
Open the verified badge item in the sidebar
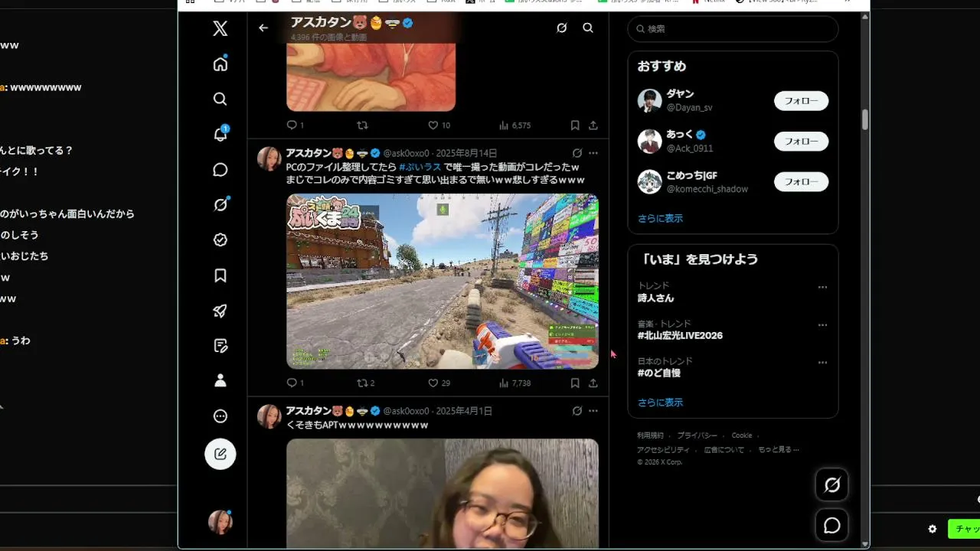click(x=220, y=240)
